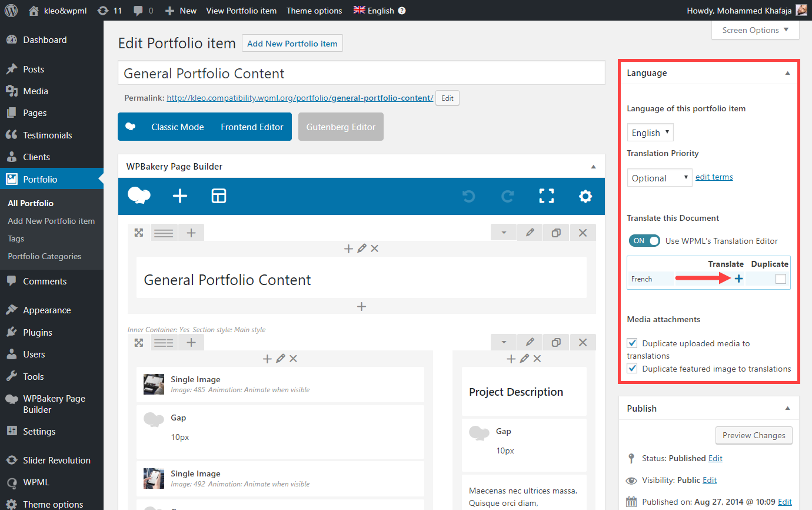Open Slider Revolution in the sidebar

(56, 460)
